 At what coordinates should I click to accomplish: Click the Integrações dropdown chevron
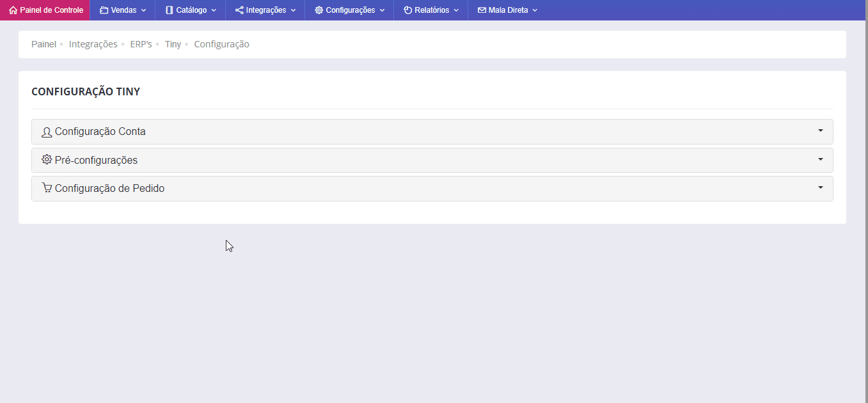[x=293, y=11]
